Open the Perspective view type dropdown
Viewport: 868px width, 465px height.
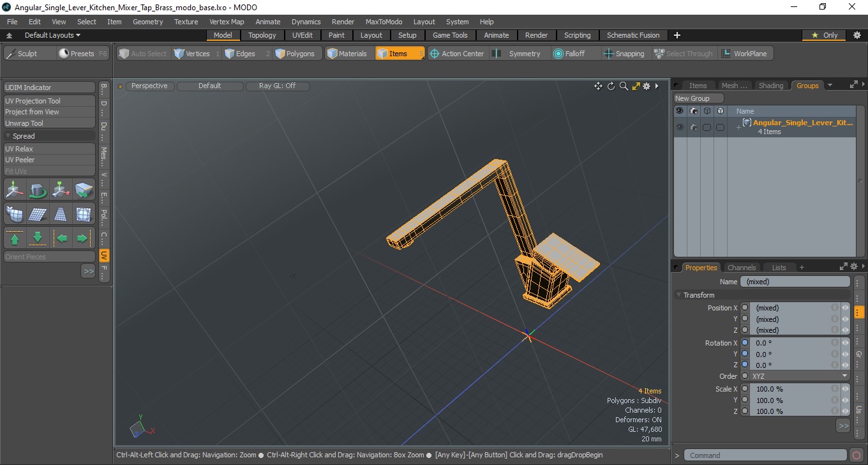pyautogui.click(x=149, y=86)
